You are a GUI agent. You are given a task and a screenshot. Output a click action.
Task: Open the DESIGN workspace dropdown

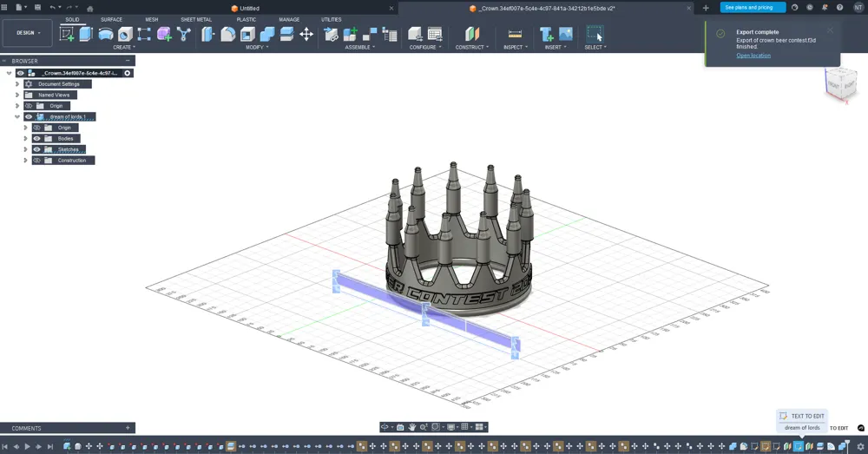coord(28,33)
